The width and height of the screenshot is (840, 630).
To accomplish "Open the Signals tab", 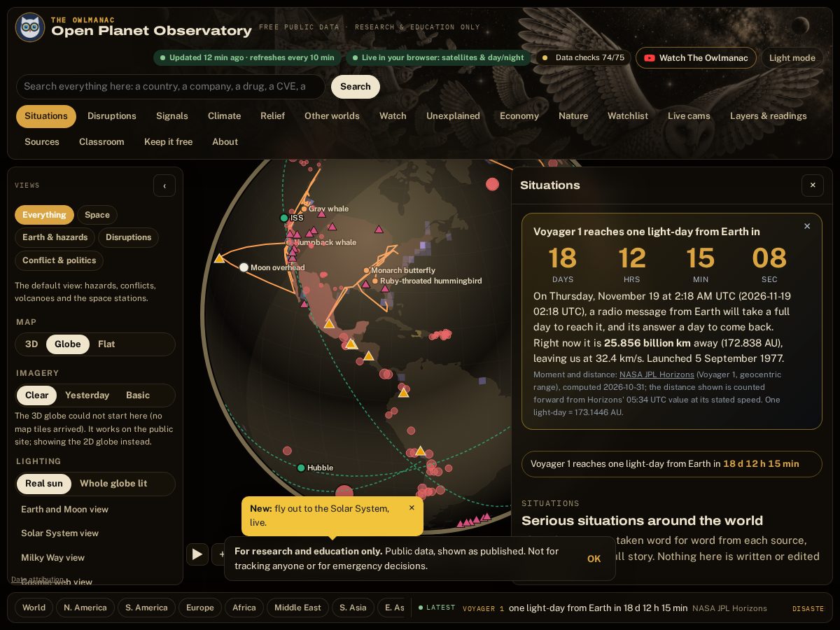I will click(x=172, y=116).
